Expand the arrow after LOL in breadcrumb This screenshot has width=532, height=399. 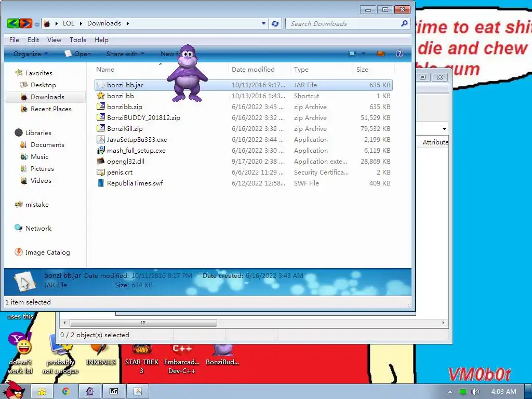[x=81, y=23]
